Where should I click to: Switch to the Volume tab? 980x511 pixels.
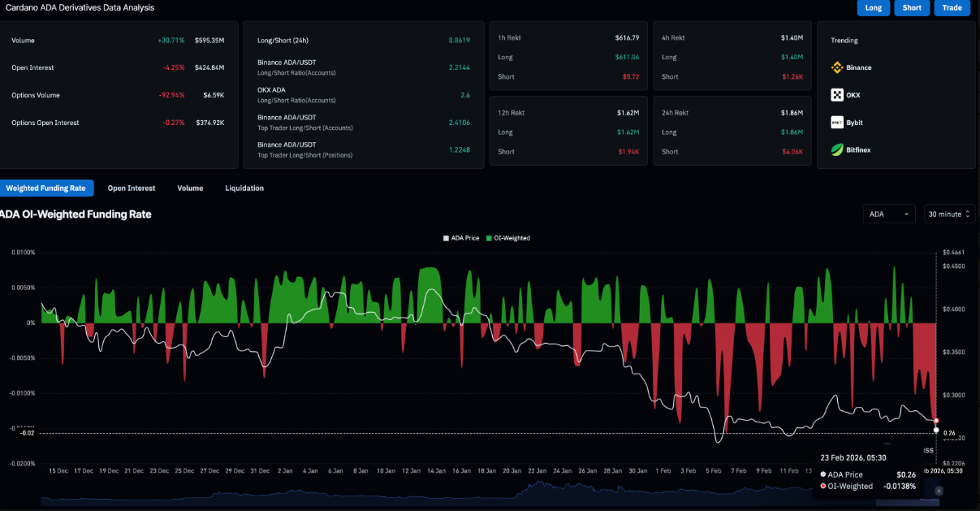pos(190,188)
